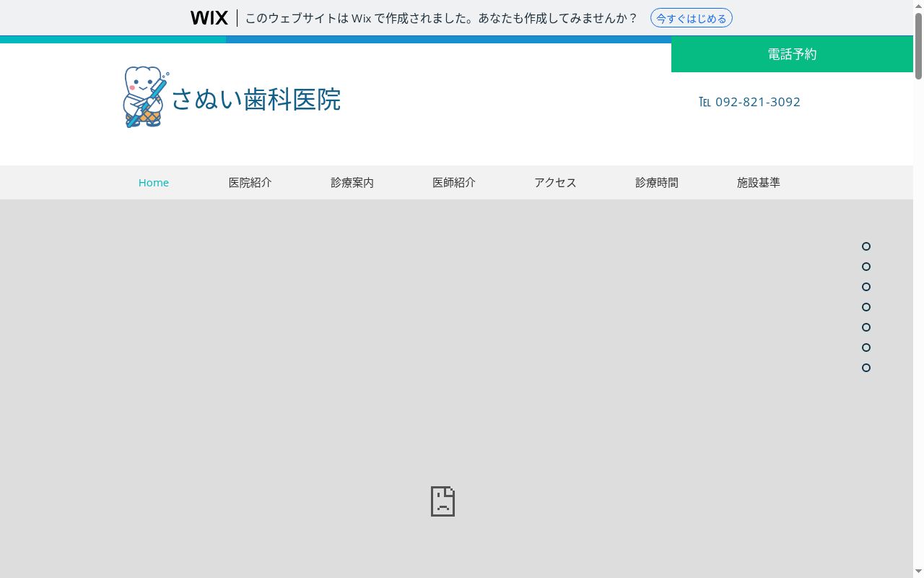Go to the 医院紹介 page

(x=250, y=183)
